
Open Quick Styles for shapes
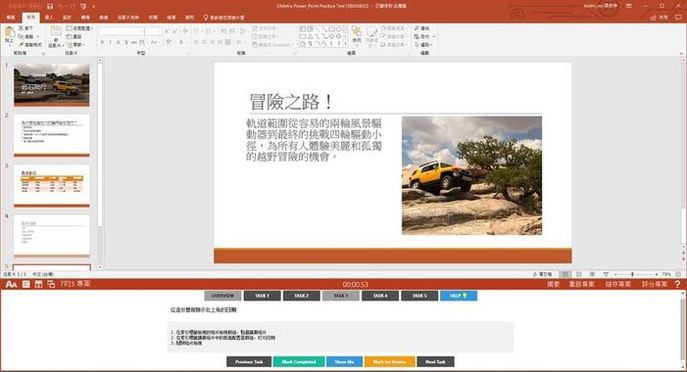point(372,36)
